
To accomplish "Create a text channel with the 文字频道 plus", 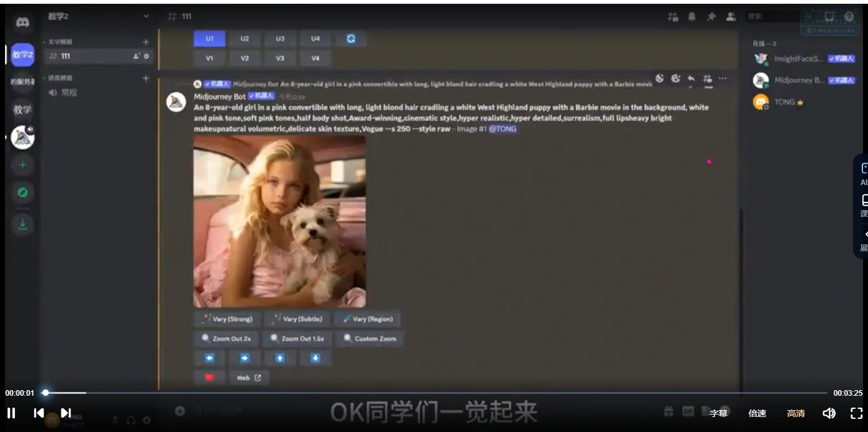I will 145,42.
